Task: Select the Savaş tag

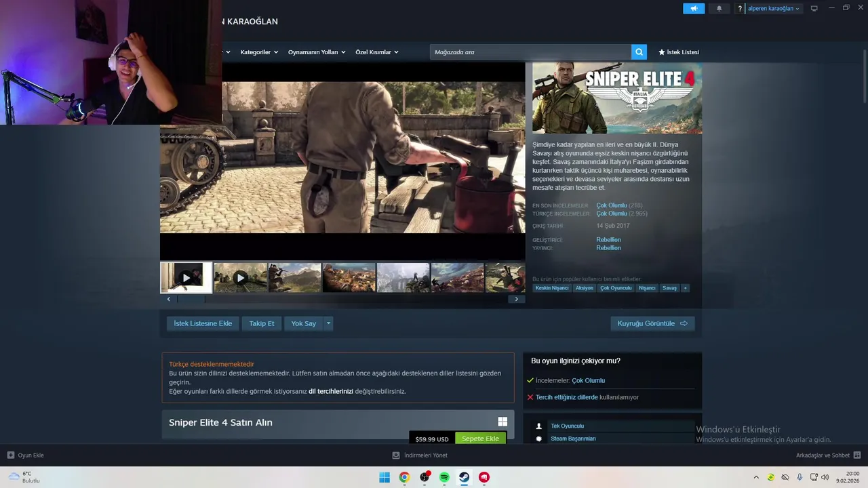Action: pyautogui.click(x=669, y=288)
